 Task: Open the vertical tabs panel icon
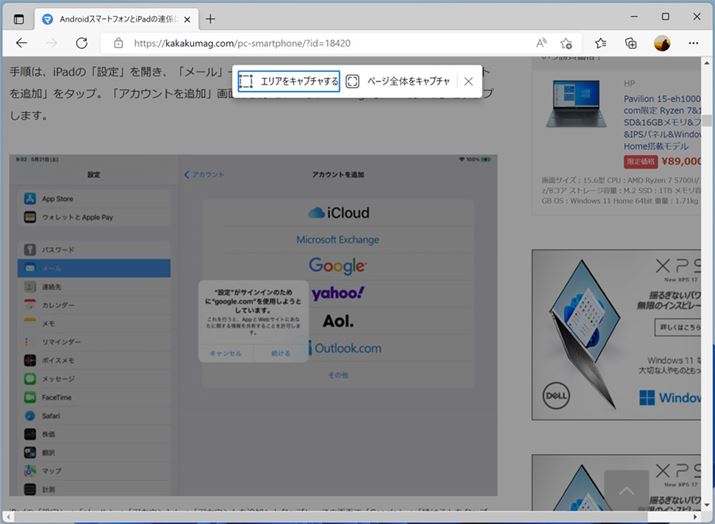pyautogui.click(x=19, y=19)
